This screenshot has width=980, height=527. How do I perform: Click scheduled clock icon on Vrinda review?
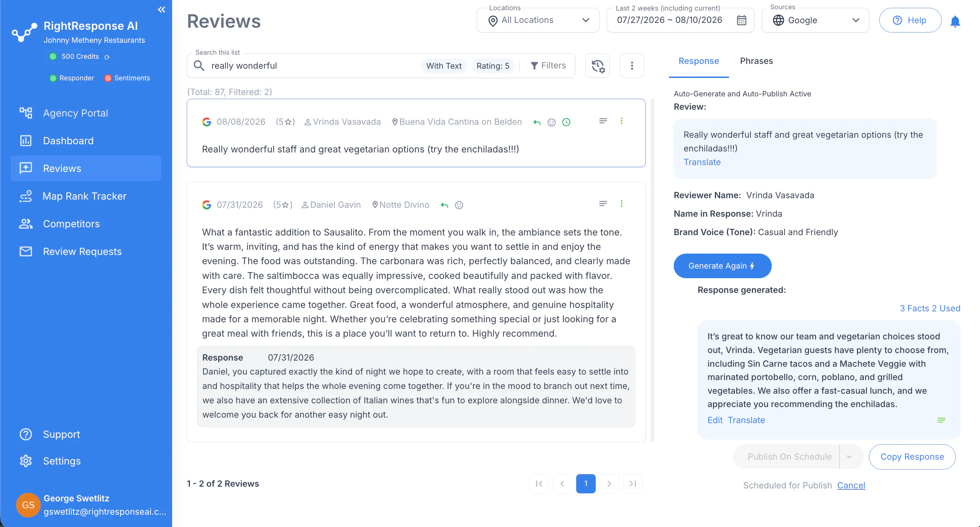[566, 122]
